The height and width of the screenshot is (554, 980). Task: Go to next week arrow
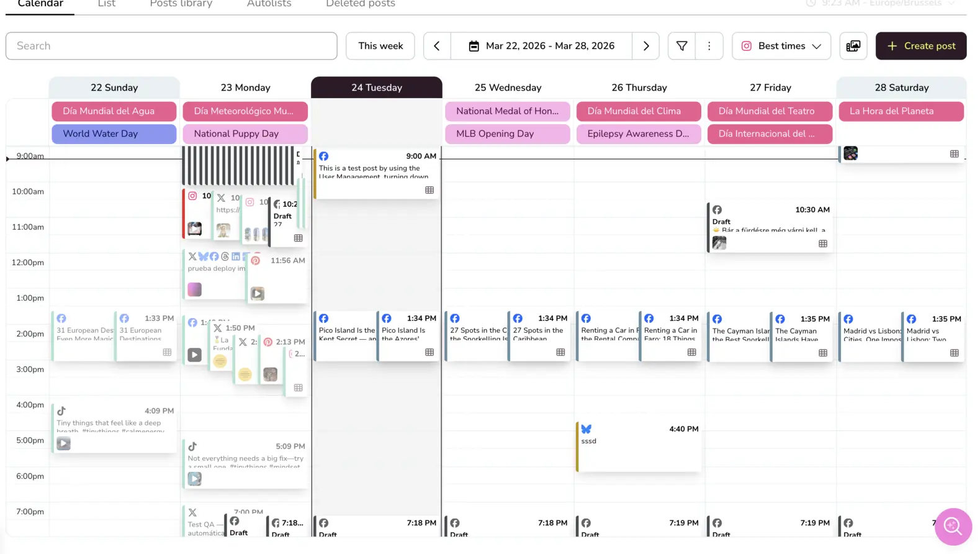(646, 46)
